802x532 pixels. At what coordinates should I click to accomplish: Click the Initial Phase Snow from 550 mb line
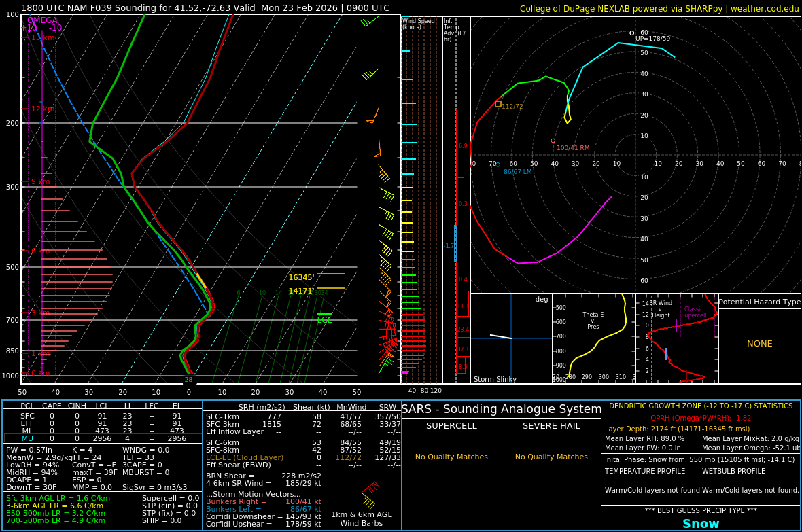699,459
